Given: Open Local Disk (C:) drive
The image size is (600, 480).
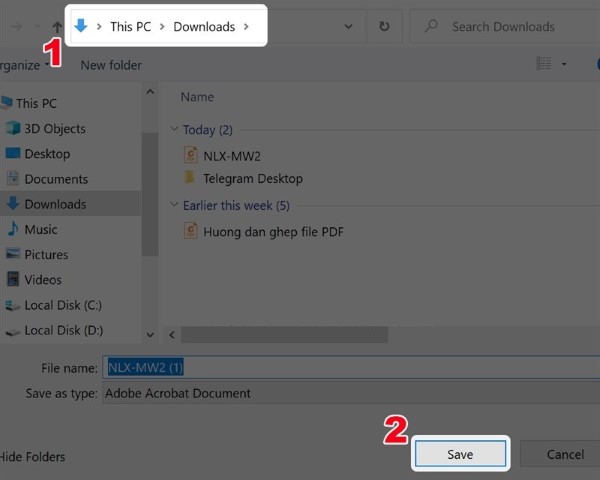Looking at the screenshot, I should click(62, 305).
